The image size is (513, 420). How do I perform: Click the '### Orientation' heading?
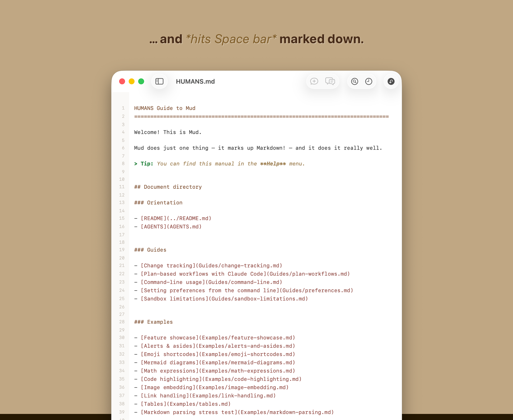coord(158,203)
